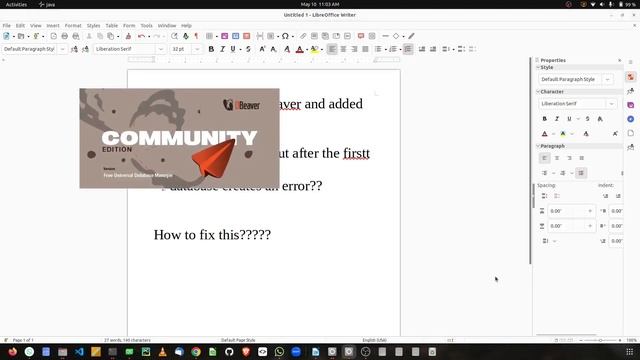The width and height of the screenshot is (640, 360).
Task: Click the Find and Replace icon
Action: (174, 36)
